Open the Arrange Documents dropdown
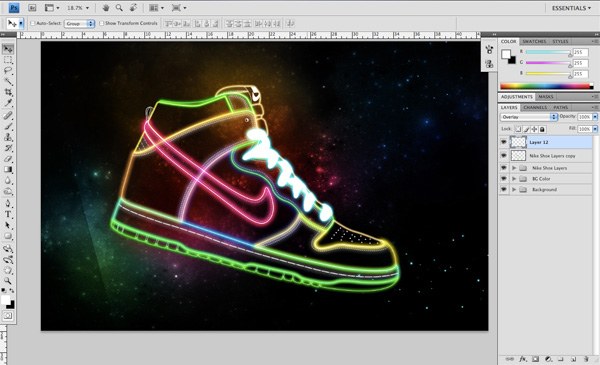This screenshot has height=365, width=600. (x=156, y=8)
